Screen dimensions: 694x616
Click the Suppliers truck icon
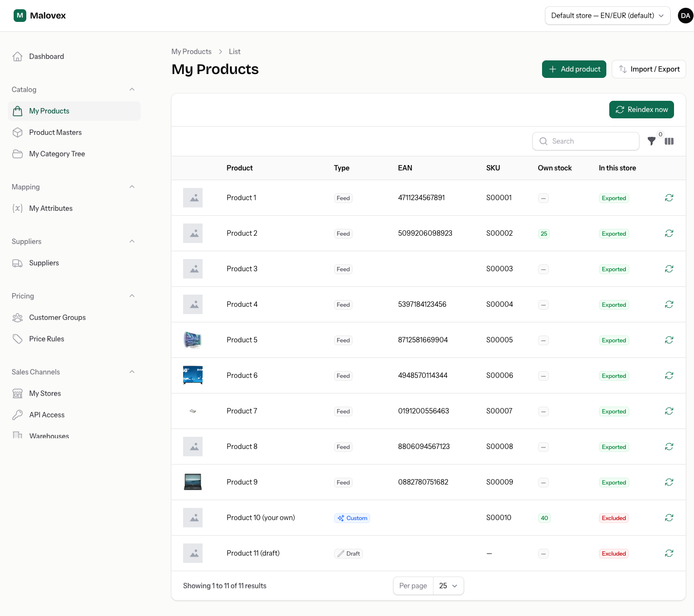pyautogui.click(x=18, y=263)
